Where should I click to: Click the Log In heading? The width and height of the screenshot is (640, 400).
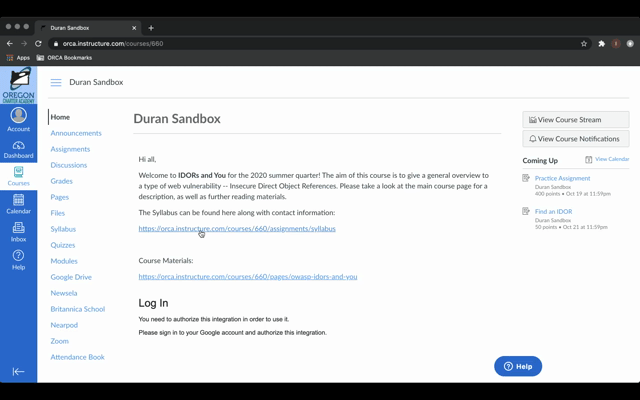tap(153, 303)
